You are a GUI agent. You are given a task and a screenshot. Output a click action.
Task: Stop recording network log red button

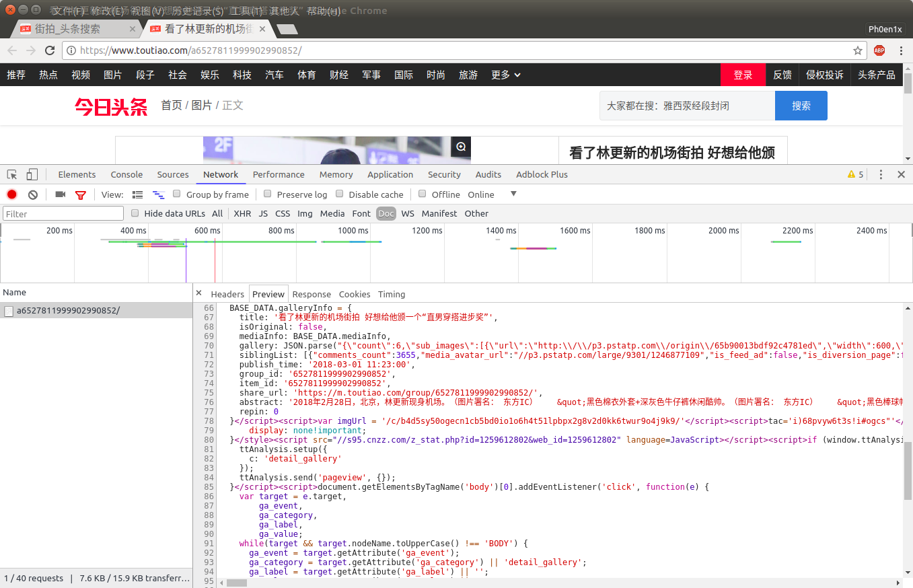pos(12,194)
